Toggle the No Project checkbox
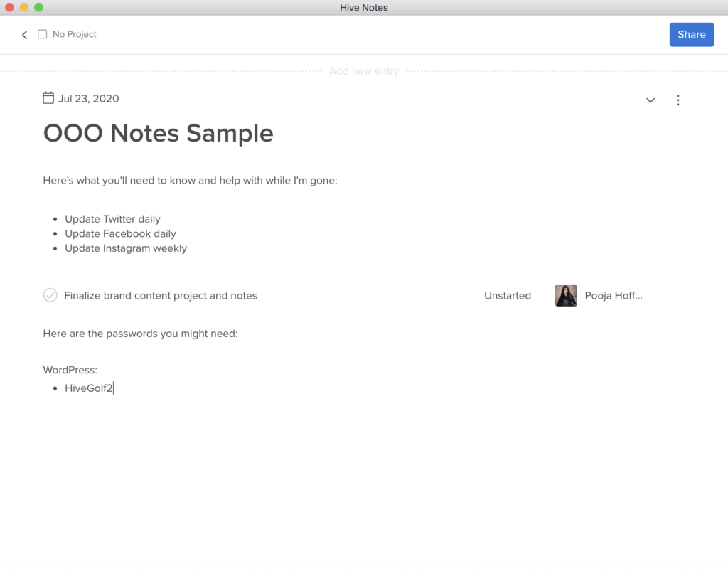 tap(43, 34)
